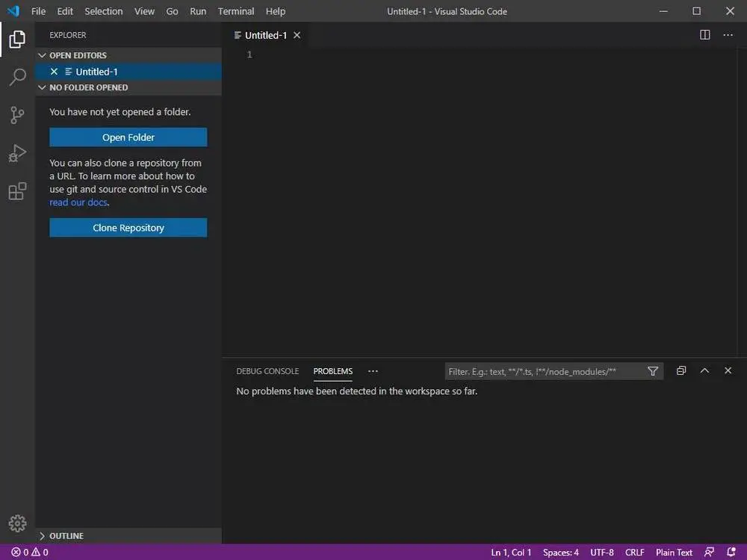Click the problems filter text field
Viewport: 747px width, 560px height.
pos(545,371)
